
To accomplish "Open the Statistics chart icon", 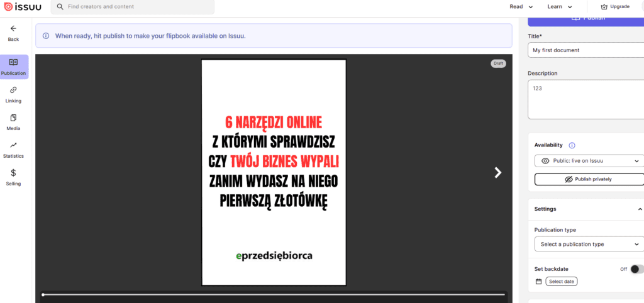I will point(13,145).
